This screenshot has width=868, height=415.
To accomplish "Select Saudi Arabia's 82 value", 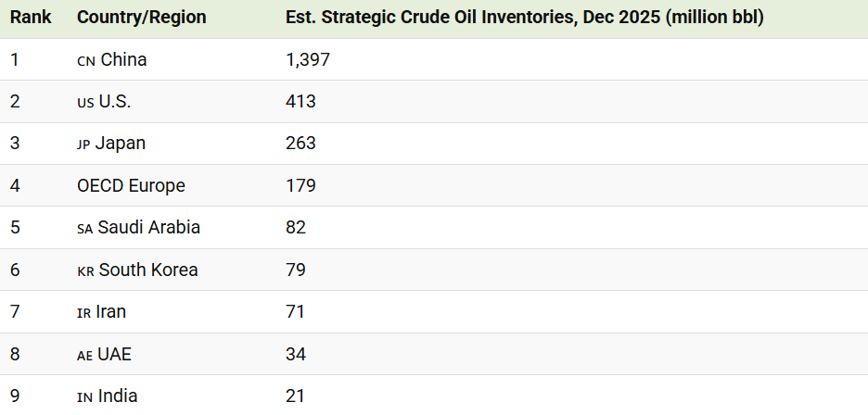I will [296, 228].
